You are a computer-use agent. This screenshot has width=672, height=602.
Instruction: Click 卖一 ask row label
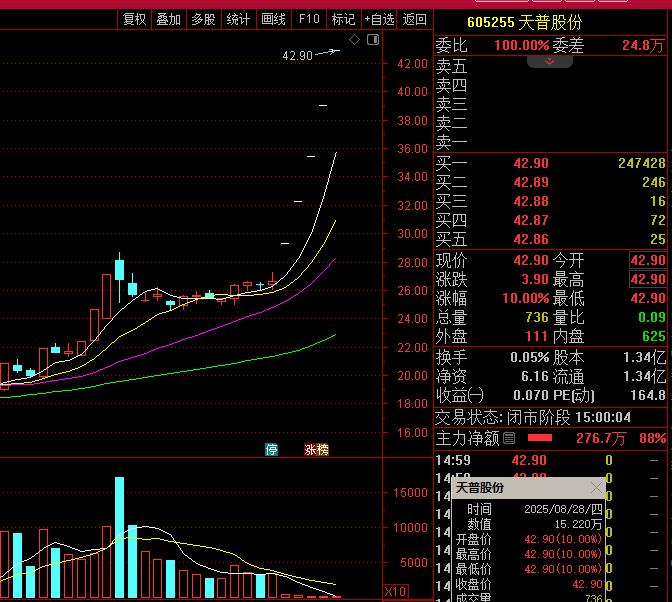[451, 142]
